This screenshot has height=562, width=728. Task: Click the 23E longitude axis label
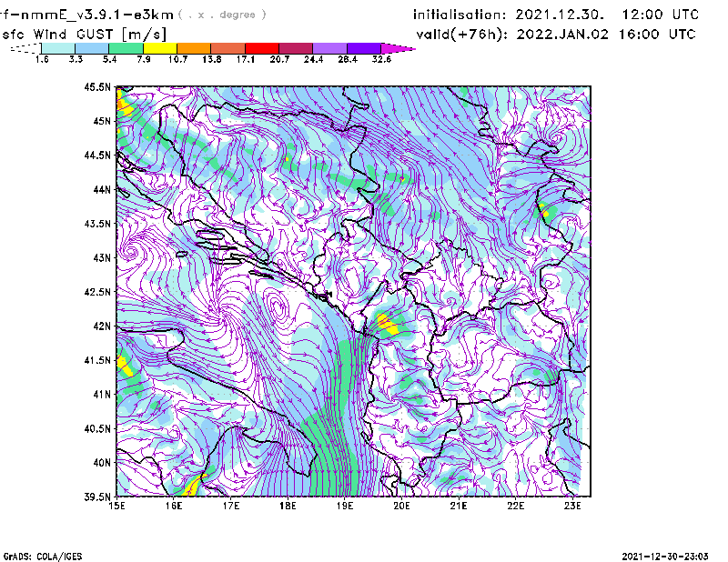point(573,506)
